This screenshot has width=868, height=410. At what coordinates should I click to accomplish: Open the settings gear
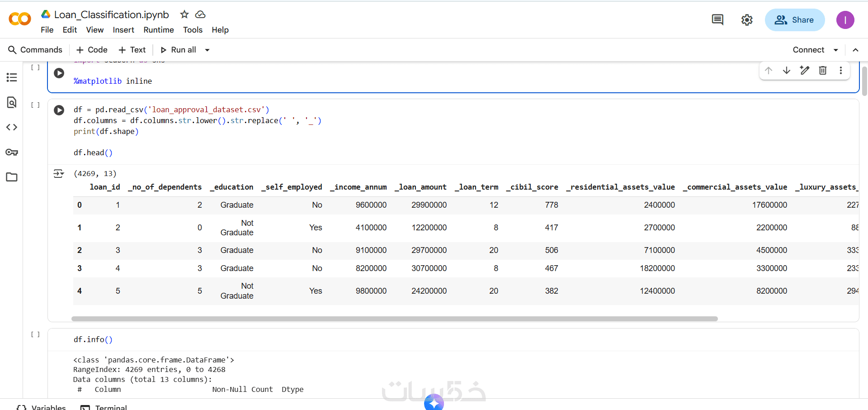pos(747,20)
